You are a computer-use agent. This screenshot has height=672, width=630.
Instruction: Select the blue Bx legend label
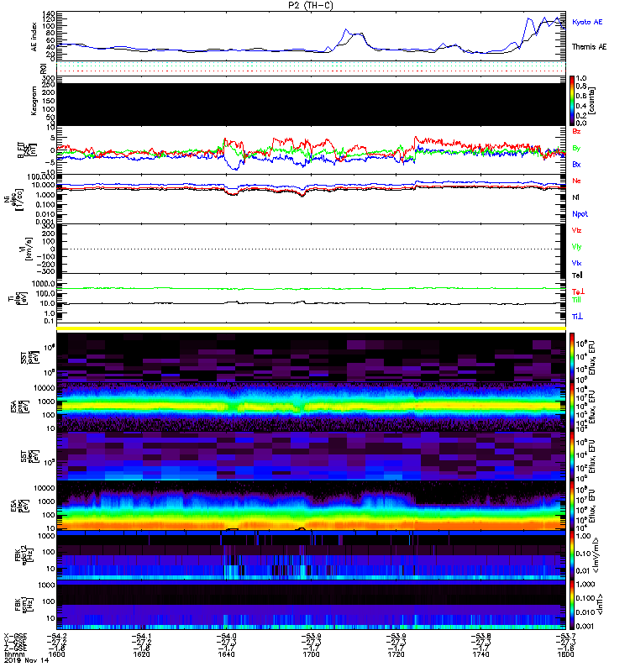point(576,165)
